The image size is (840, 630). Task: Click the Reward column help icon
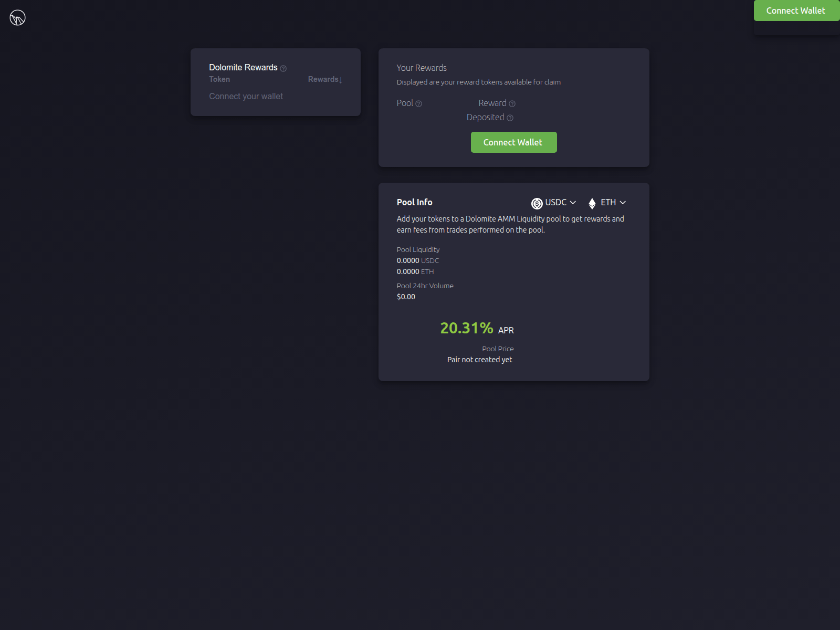(512, 104)
